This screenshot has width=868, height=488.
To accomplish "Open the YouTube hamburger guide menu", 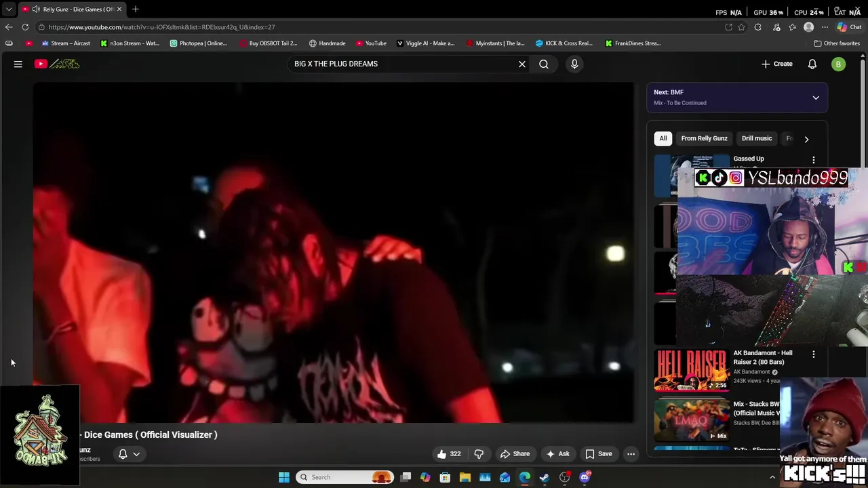I will [18, 64].
